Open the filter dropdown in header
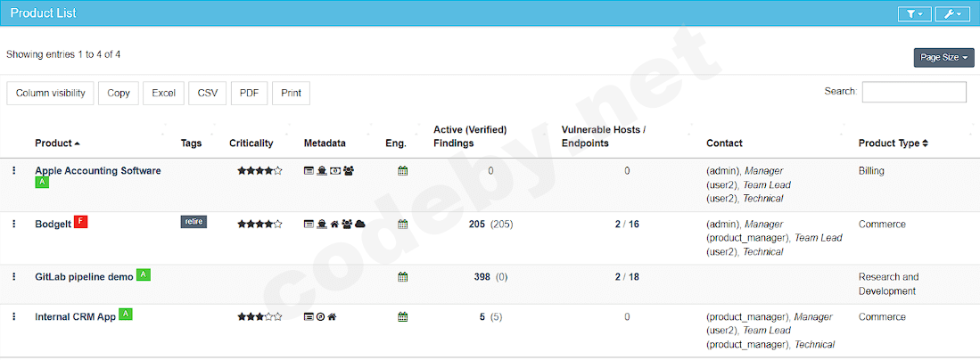The image size is (980, 360). coord(914,13)
